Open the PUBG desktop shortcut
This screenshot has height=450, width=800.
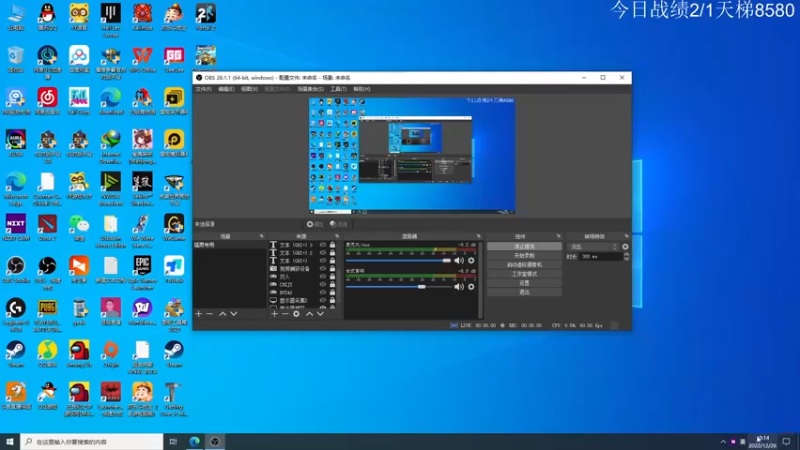click(x=47, y=315)
